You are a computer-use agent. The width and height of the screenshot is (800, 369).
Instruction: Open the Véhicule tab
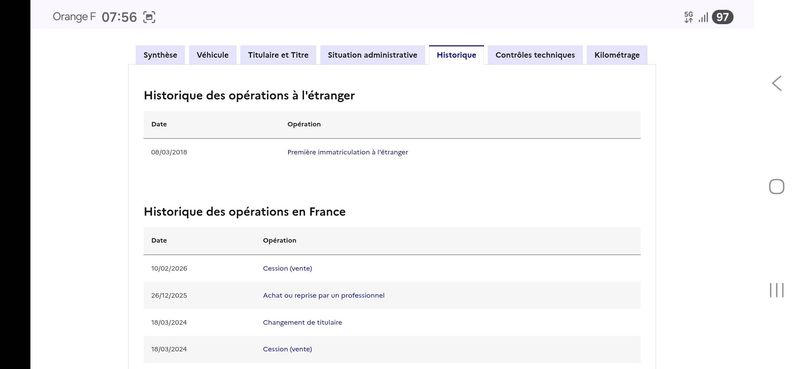(x=213, y=55)
